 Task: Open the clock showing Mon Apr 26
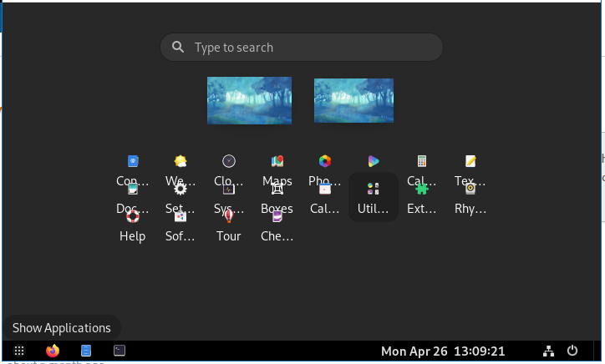click(x=443, y=351)
